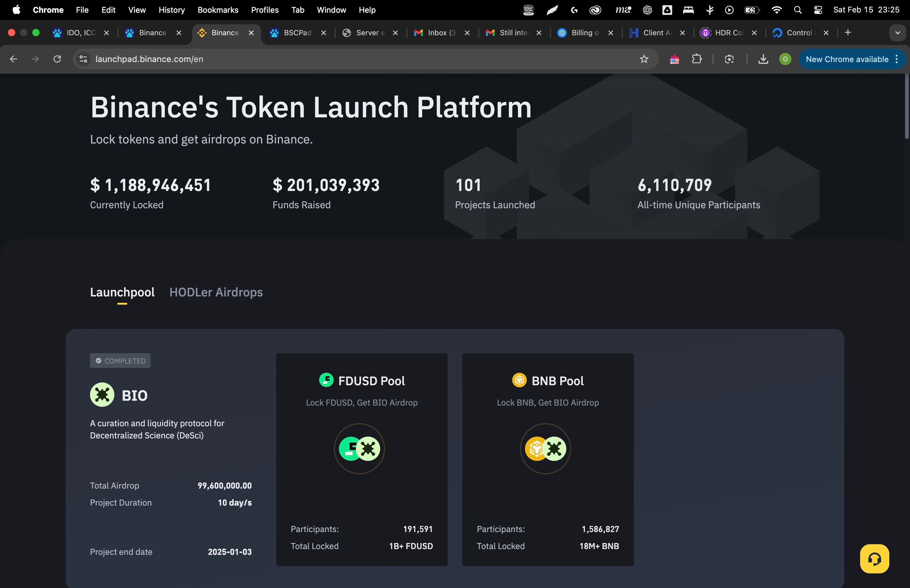Click the FDUSD-BIO paired token graphic
Screen dimensions: 910x588
click(x=359, y=449)
